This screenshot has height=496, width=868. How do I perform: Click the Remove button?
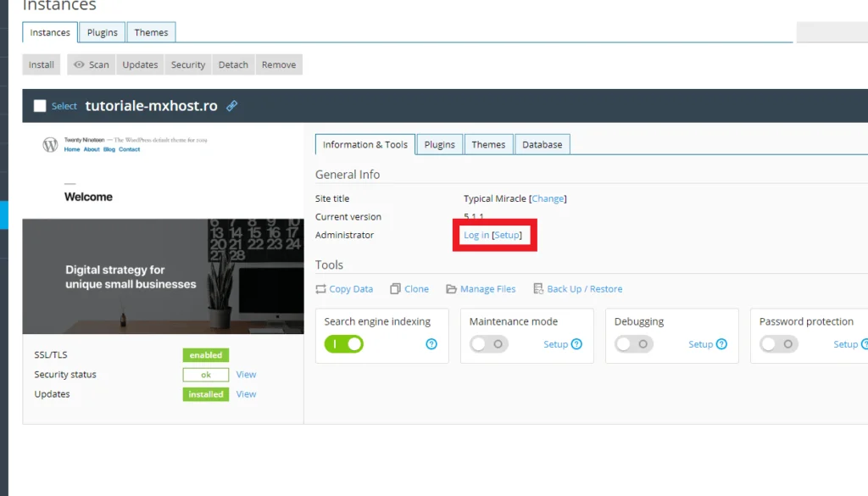click(279, 64)
